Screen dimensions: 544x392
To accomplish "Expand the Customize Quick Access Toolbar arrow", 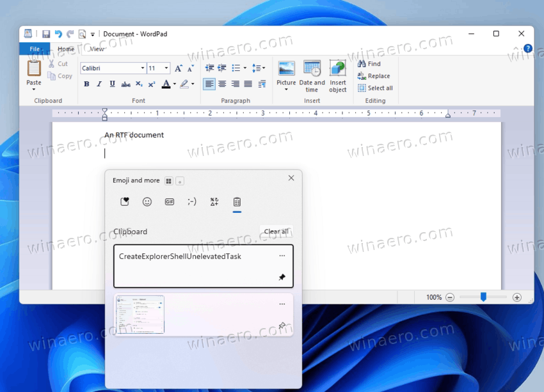I will [x=93, y=35].
